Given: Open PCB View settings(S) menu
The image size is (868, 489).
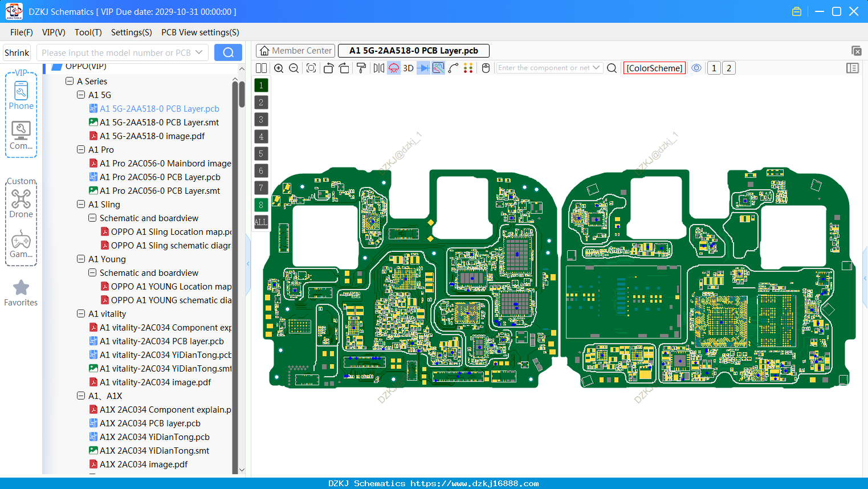Looking at the screenshot, I should pyautogui.click(x=200, y=32).
